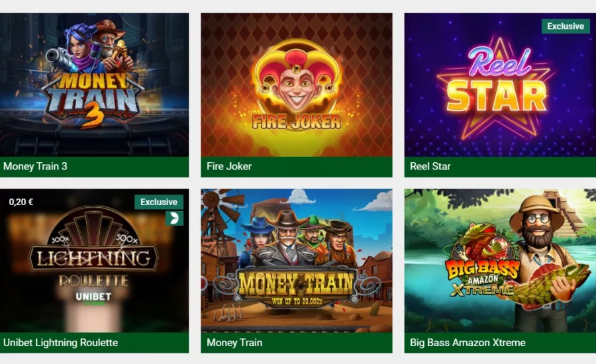Click the Lightning Roulette game image

(94, 261)
